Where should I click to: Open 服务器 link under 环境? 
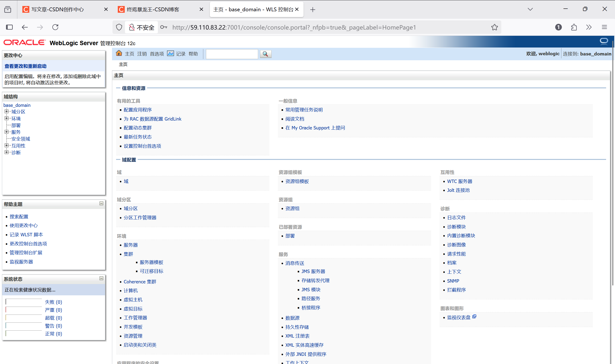130,245
